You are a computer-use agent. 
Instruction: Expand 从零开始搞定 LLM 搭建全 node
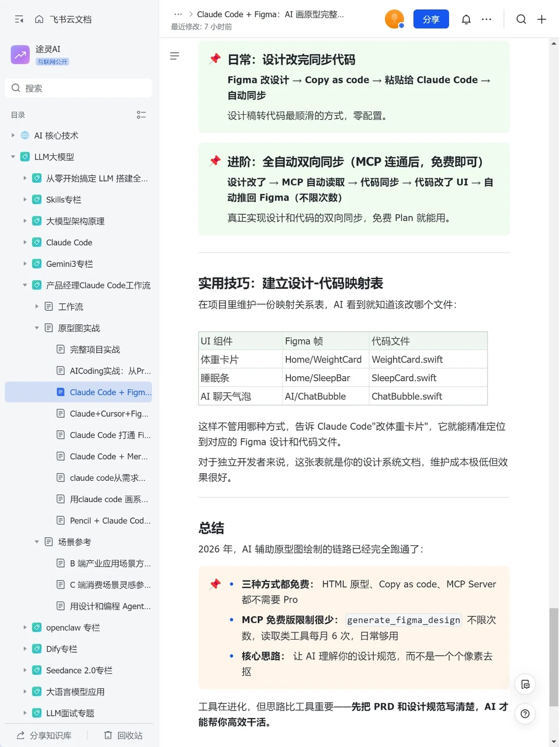coord(25,178)
